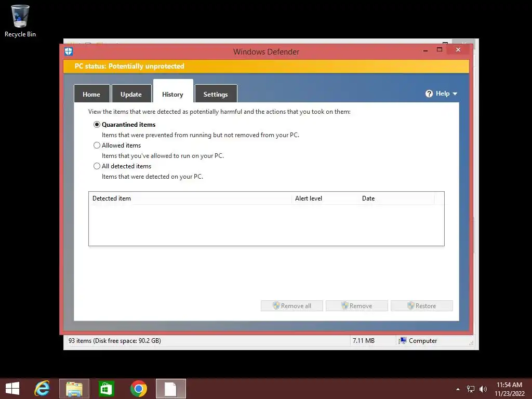This screenshot has height=399, width=532.
Task: Show hidden tray icons arrow
Action: pos(458,389)
